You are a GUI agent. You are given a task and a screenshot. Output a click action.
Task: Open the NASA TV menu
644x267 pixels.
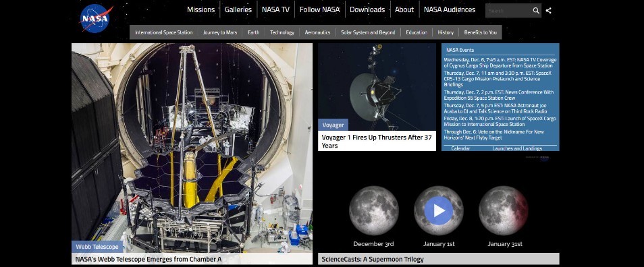pos(275,9)
